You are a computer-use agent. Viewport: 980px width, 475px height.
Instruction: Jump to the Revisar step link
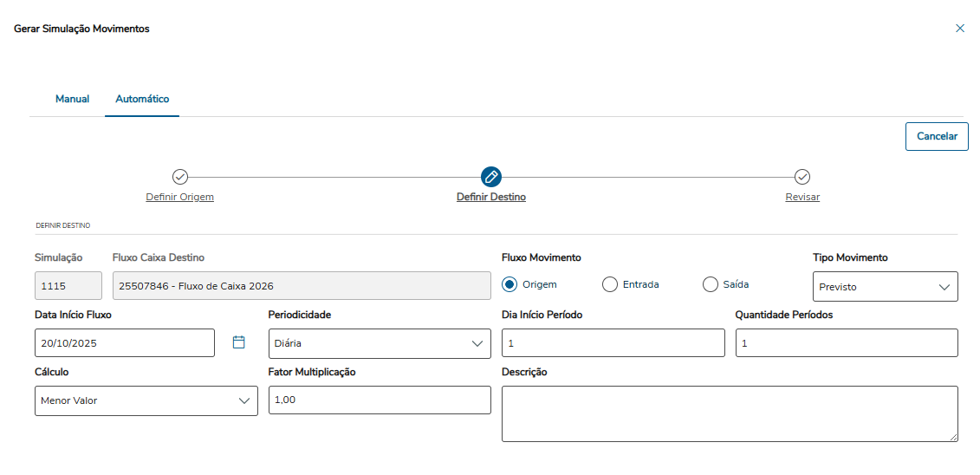(802, 197)
